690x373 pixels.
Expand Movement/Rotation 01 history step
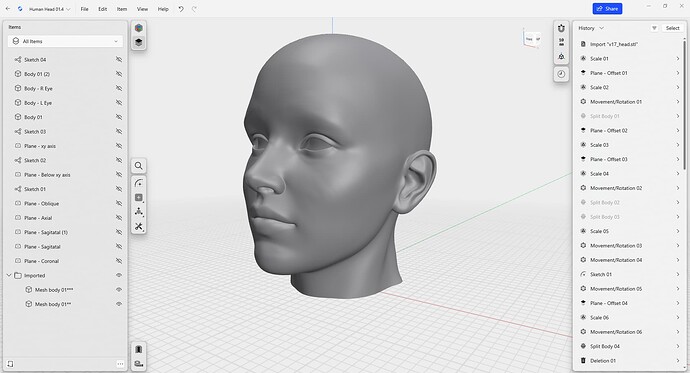click(678, 102)
